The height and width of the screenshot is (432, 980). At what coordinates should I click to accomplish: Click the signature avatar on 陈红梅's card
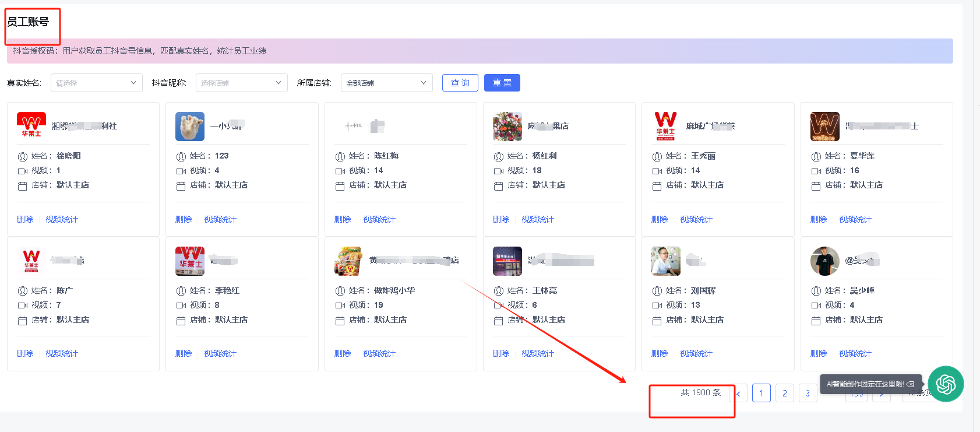[x=353, y=126]
